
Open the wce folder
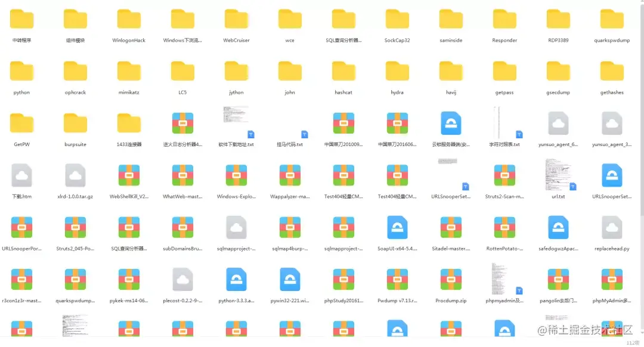[290, 19]
